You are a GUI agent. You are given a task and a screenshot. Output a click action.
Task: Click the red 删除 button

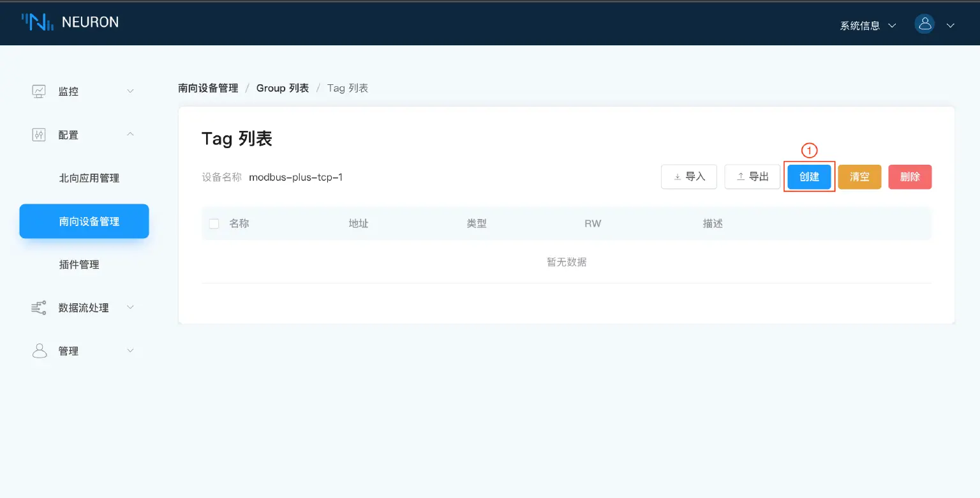point(910,177)
